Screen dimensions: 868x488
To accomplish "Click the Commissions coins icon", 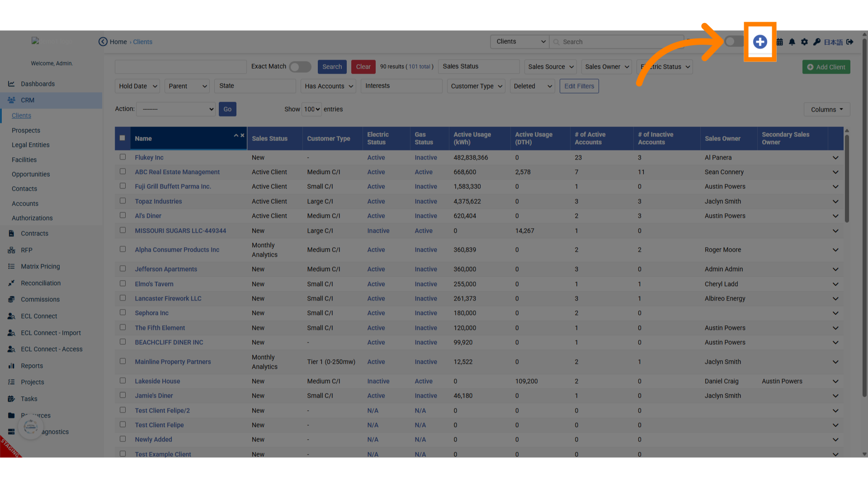I will click(11, 299).
